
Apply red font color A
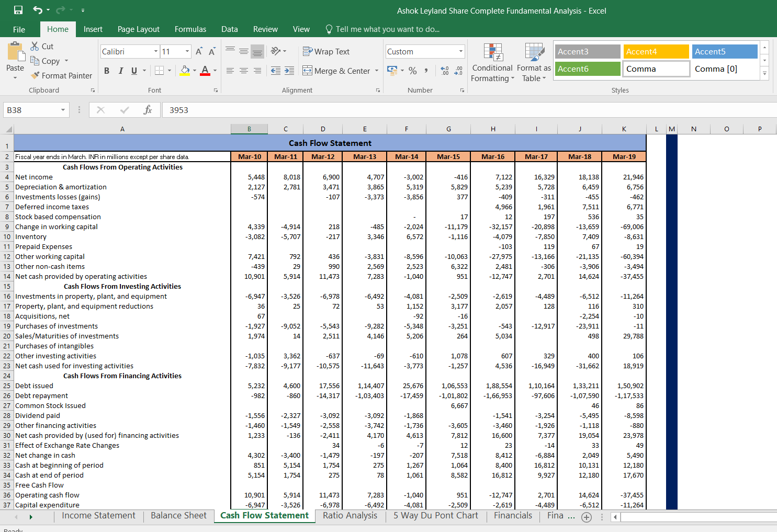[x=205, y=71]
